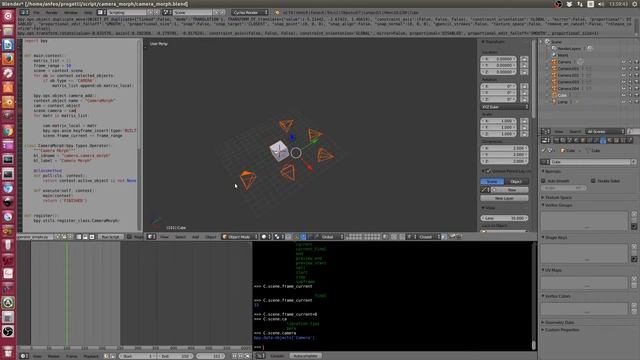Toggle the Register checkbox in text editor
The width and height of the screenshot is (640, 360).
point(129,236)
